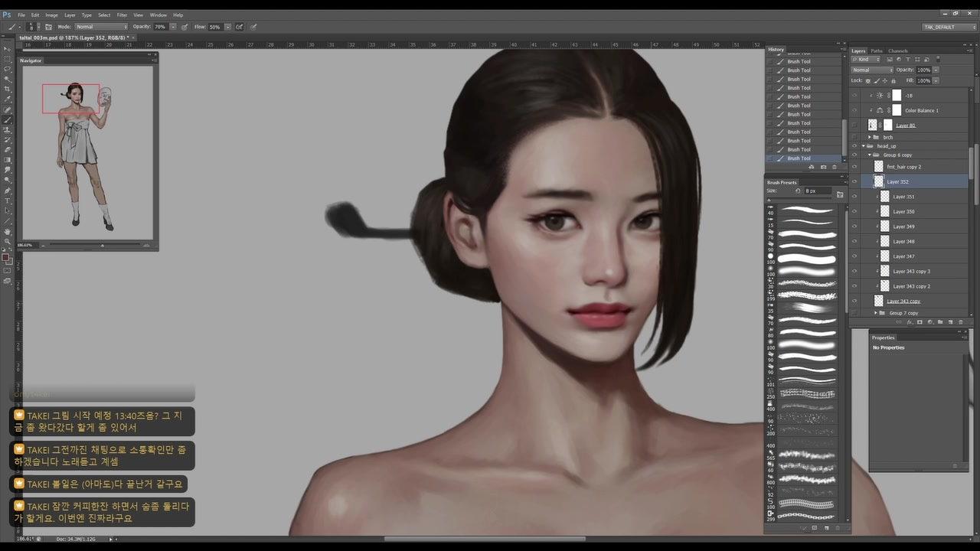
Task: Click the foreground color swatch
Action: [6, 258]
